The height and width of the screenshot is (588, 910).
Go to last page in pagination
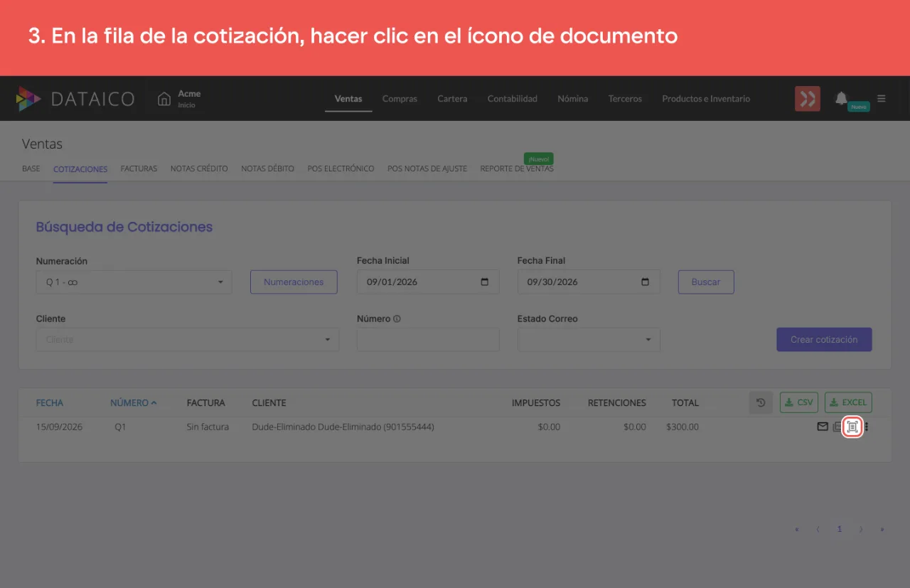click(882, 529)
